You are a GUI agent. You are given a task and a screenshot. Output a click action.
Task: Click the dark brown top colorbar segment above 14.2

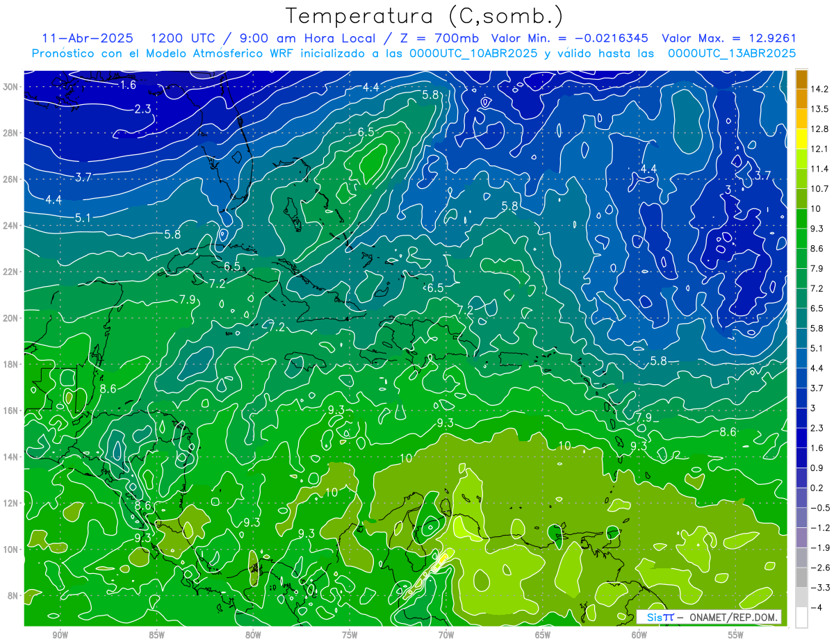802,79
